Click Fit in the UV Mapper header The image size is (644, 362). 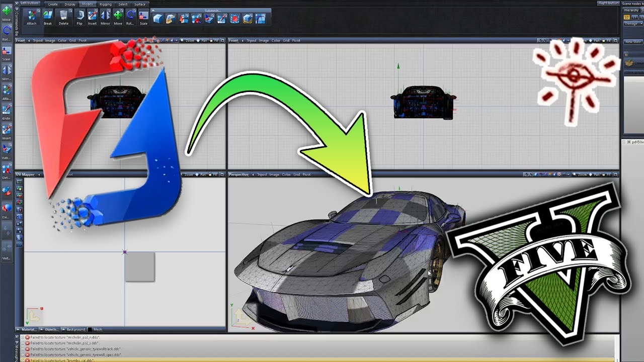(213, 174)
